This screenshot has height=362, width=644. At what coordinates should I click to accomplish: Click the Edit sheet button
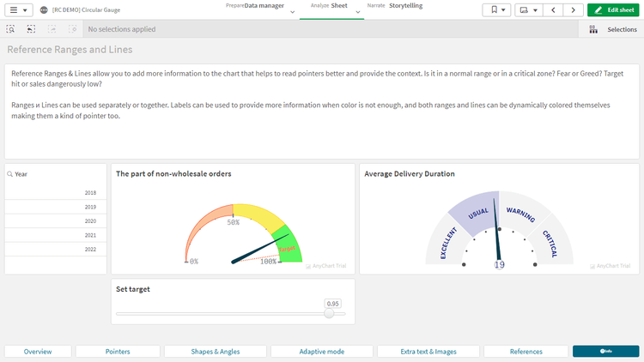point(613,10)
